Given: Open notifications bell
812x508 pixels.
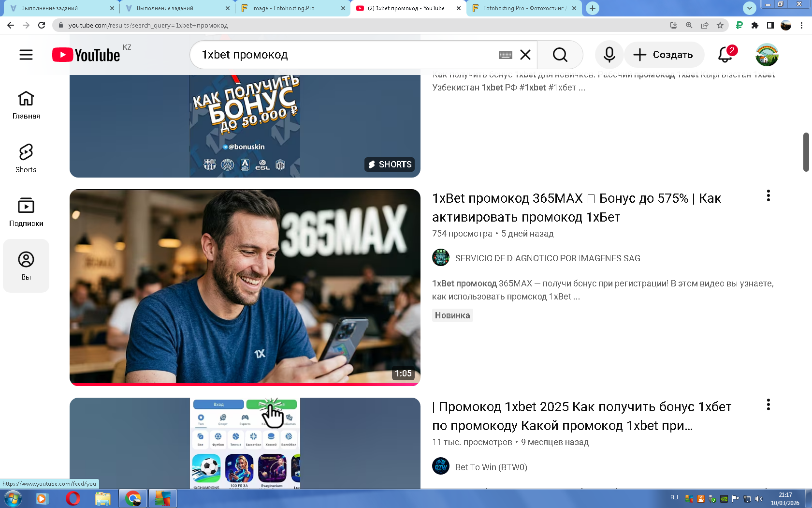Looking at the screenshot, I should click(725, 55).
